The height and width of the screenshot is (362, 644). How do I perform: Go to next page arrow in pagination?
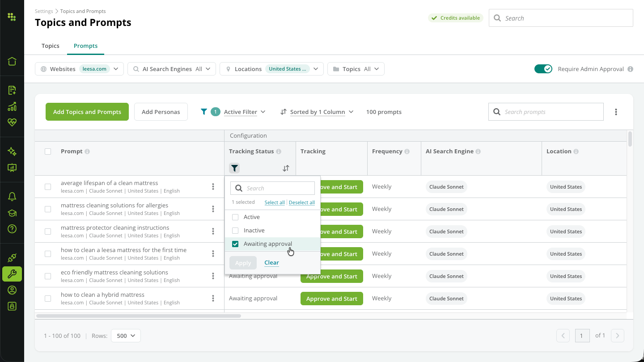618,336
